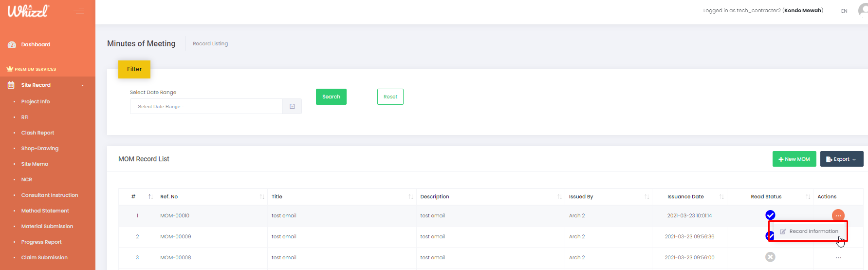Collapse the sidebar with hamburger icon
Image resolution: width=868 pixels, height=270 pixels.
click(x=78, y=11)
